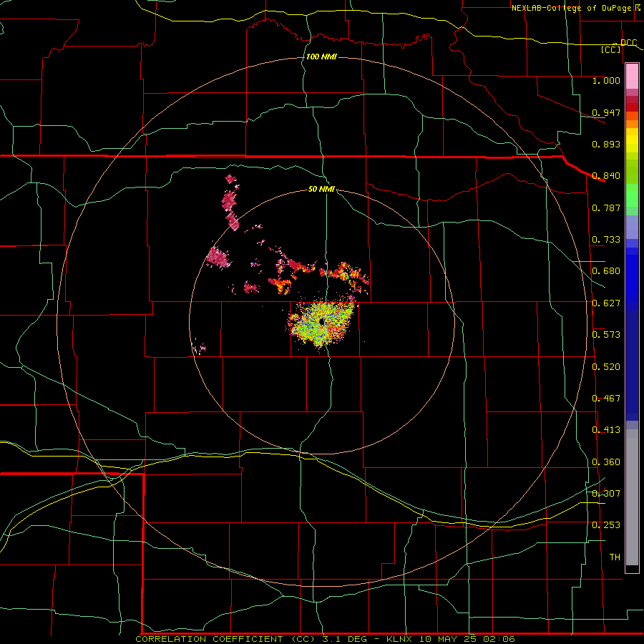Viewport: 644px width, 644px height.
Task: Select the 0.253 scale value
Action: pyautogui.click(x=606, y=525)
